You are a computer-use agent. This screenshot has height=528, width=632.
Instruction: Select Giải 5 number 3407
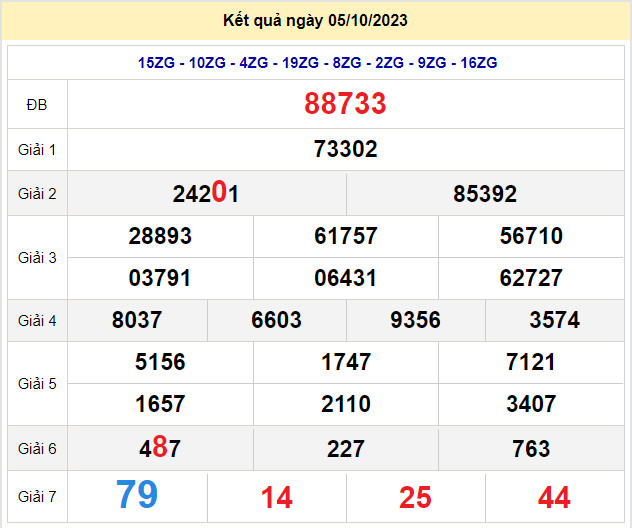click(x=531, y=404)
